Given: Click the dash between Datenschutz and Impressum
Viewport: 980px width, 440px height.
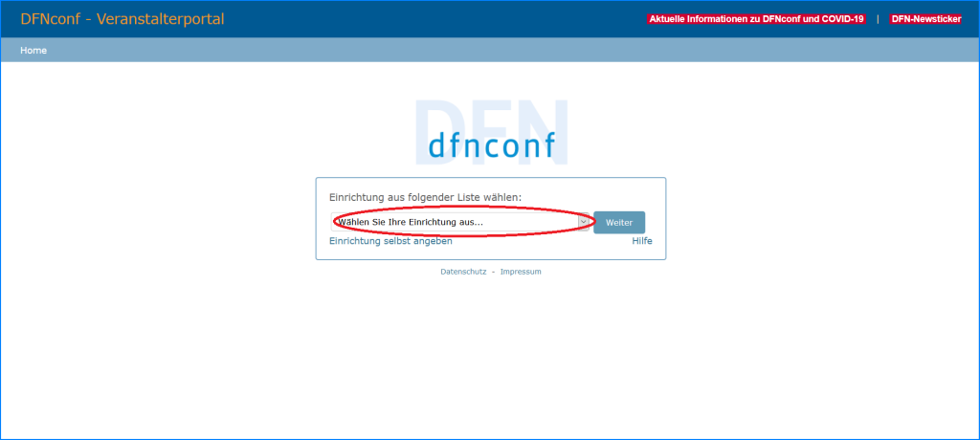Looking at the screenshot, I should (x=494, y=272).
